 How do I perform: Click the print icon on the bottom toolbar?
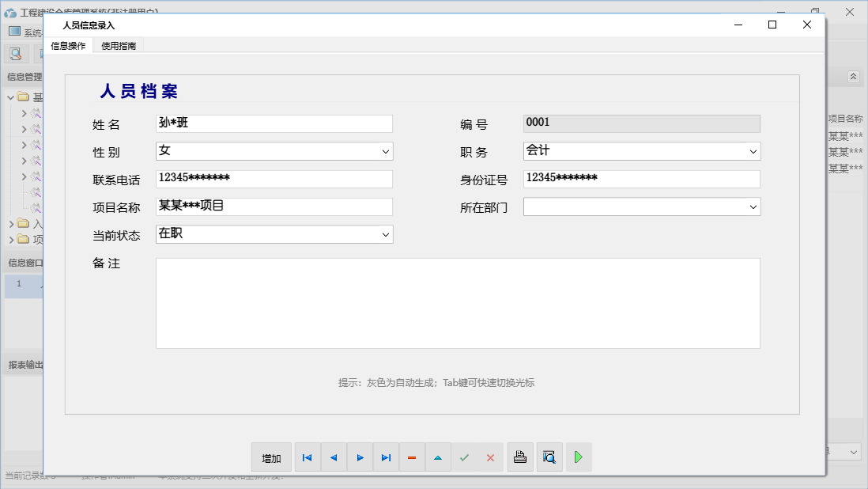(x=520, y=457)
